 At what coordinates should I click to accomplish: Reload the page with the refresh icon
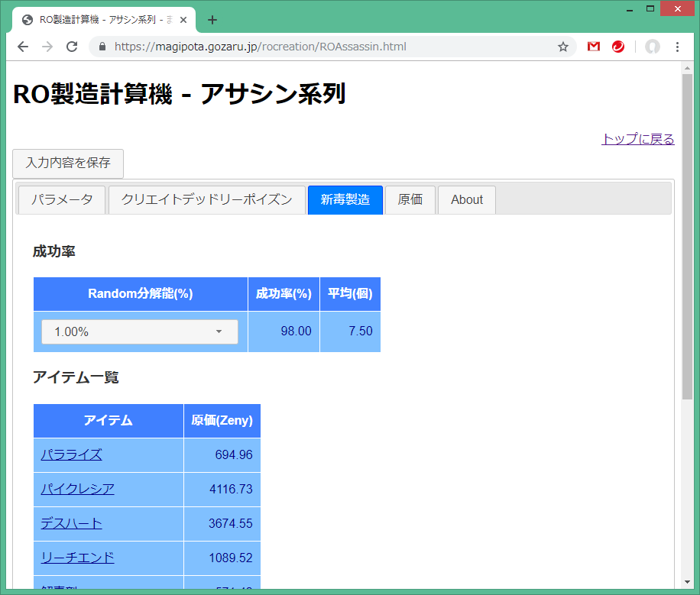[72, 47]
